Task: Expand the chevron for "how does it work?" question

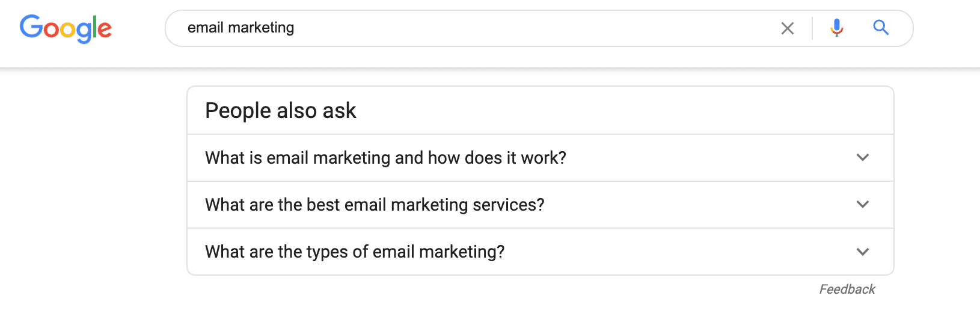Action: tap(863, 158)
